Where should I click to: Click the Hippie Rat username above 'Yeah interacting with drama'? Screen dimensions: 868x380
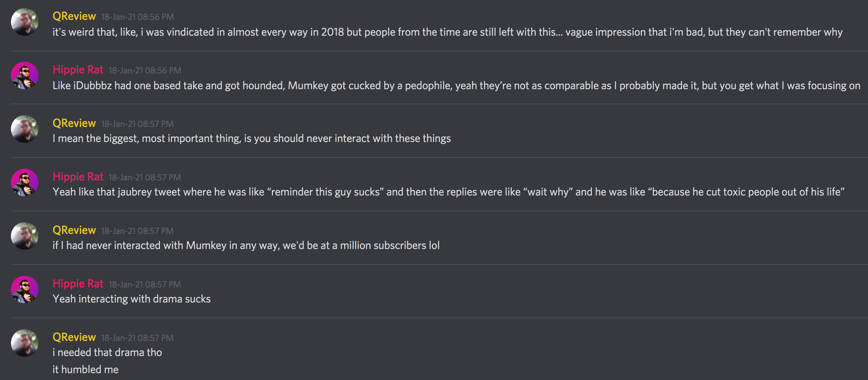click(78, 284)
